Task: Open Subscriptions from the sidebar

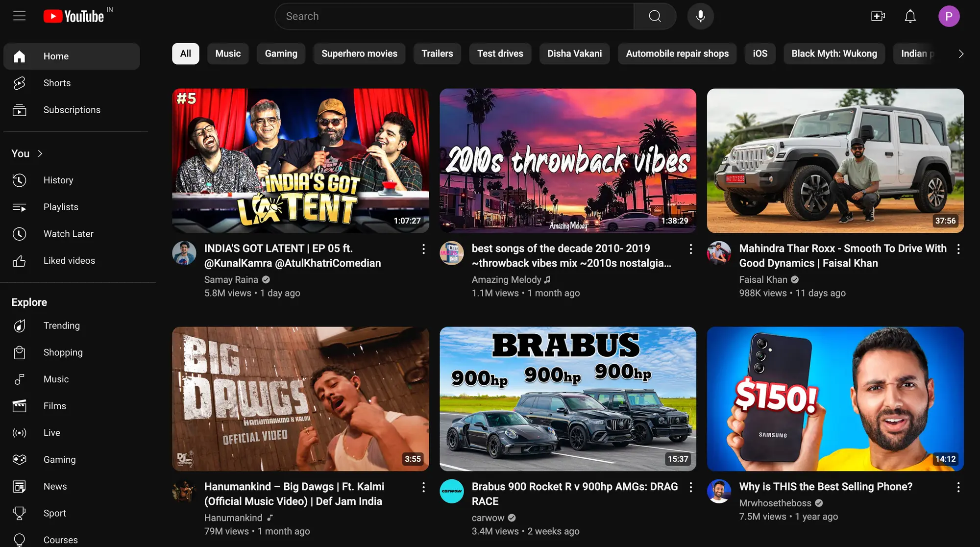Action: pos(72,110)
